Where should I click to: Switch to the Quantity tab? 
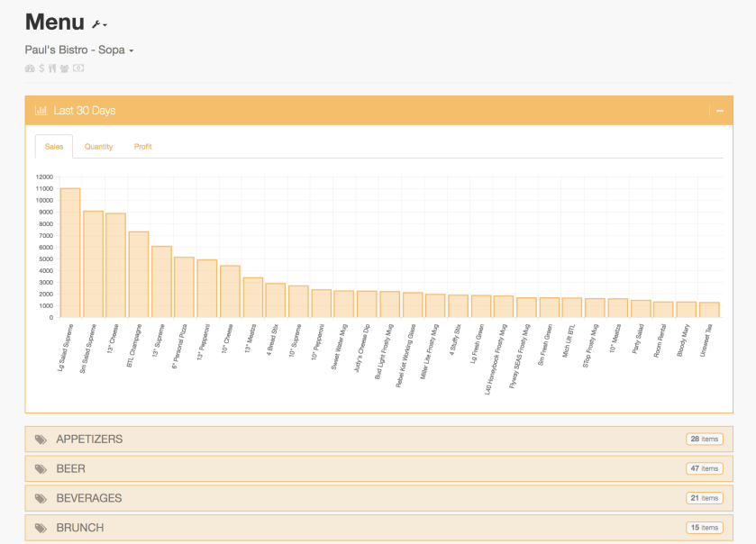[98, 147]
